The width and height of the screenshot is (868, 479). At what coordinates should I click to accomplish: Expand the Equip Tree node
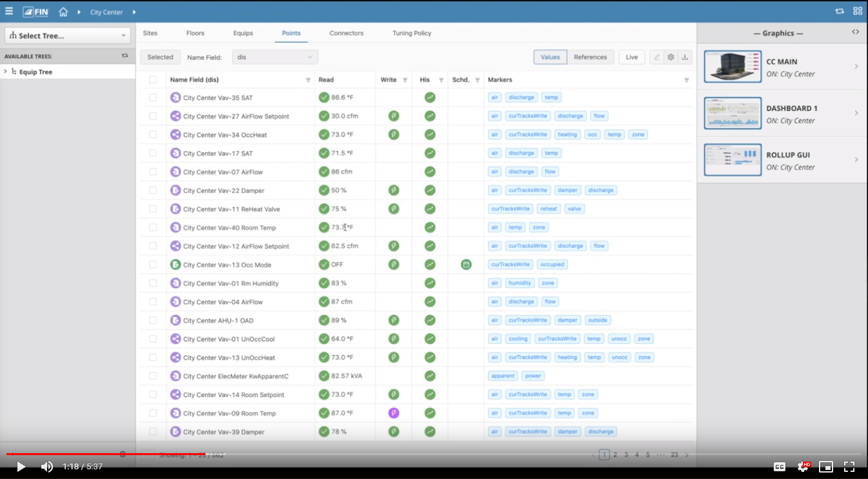[x=6, y=72]
